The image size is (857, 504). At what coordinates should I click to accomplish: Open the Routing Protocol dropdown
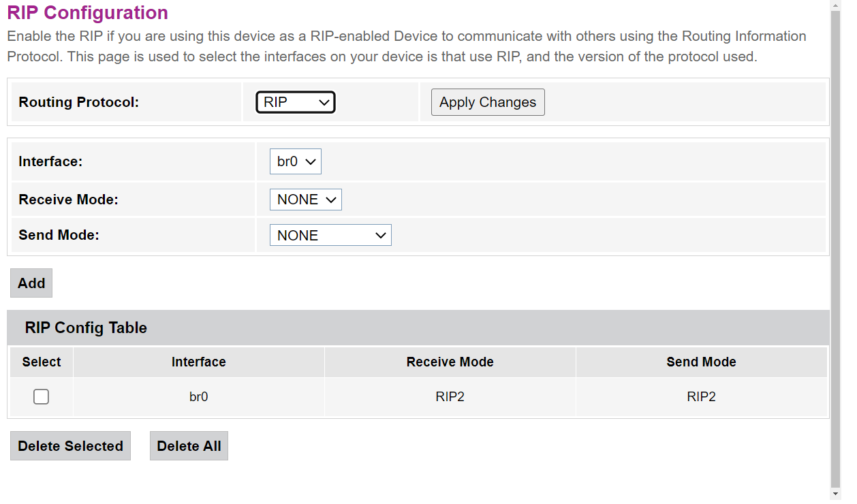pyautogui.click(x=295, y=102)
